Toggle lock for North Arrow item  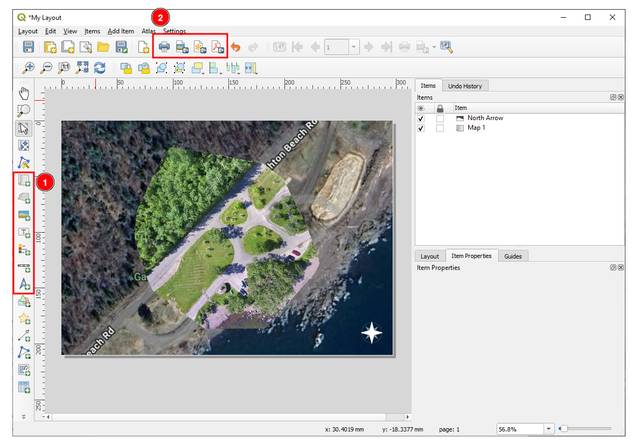440,118
